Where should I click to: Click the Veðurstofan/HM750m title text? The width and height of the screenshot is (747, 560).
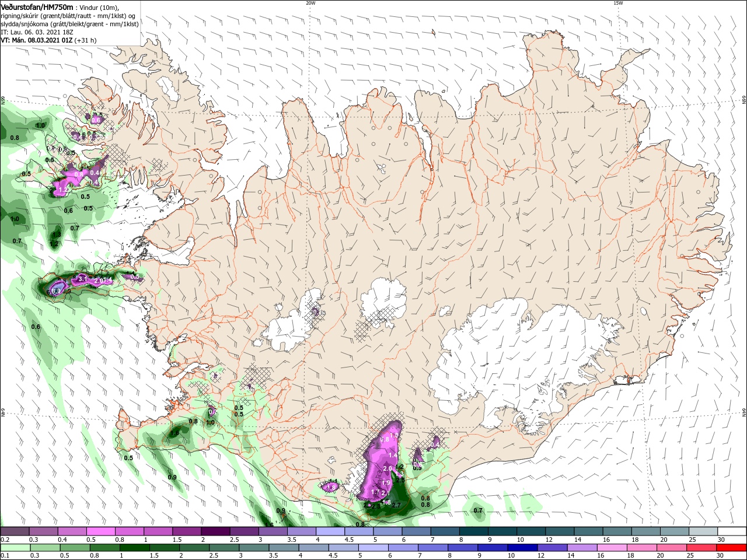click(37, 6)
